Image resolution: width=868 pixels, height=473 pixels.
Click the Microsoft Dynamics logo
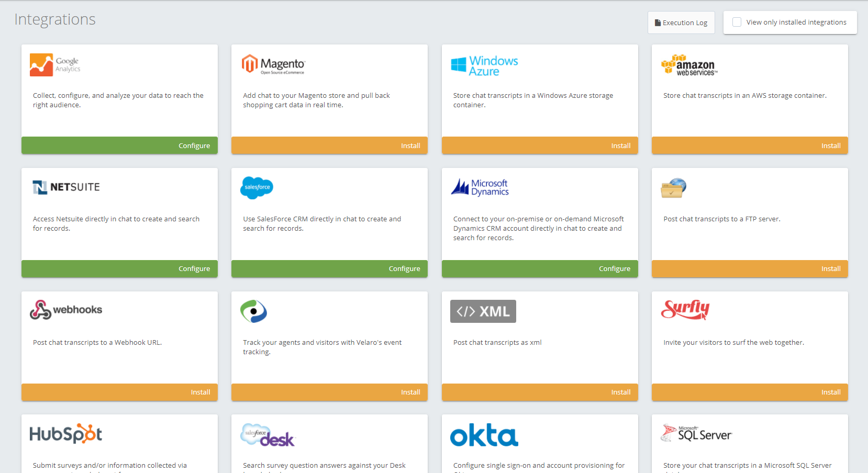480,187
